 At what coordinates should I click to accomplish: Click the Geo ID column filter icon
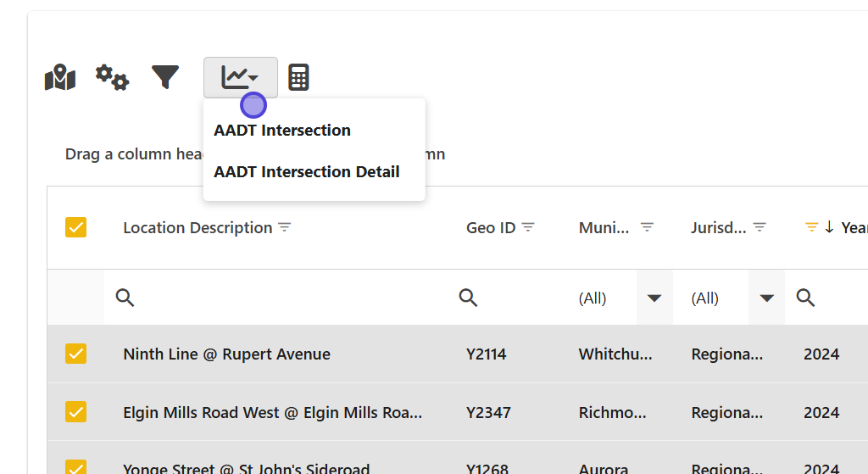click(528, 227)
